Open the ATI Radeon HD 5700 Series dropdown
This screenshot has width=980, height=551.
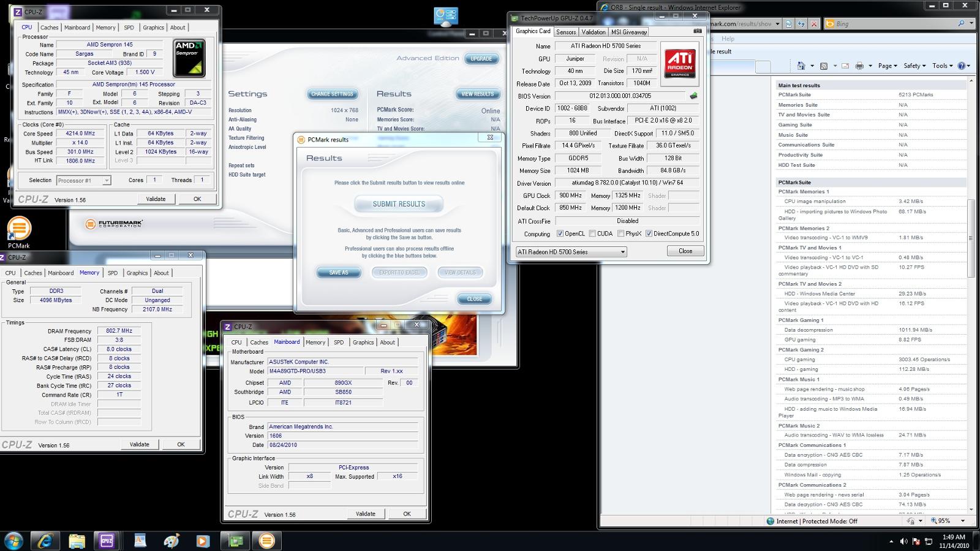pos(571,252)
